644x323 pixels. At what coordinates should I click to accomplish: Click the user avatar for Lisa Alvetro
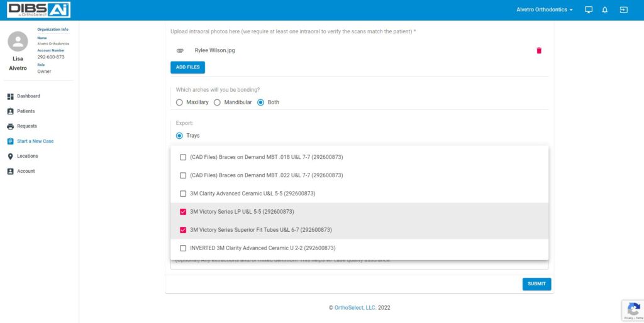coord(18,43)
